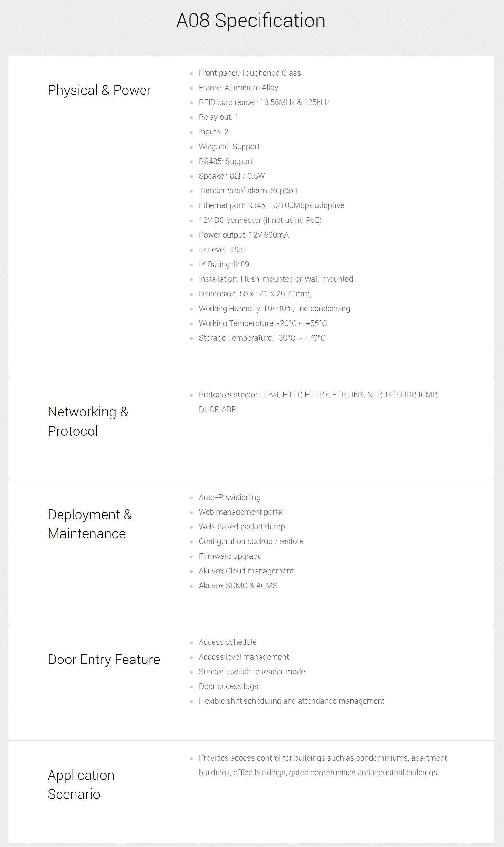The width and height of the screenshot is (504, 847).
Task: Click the Ethernet port RJ45 specification
Action: [x=271, y=205]
